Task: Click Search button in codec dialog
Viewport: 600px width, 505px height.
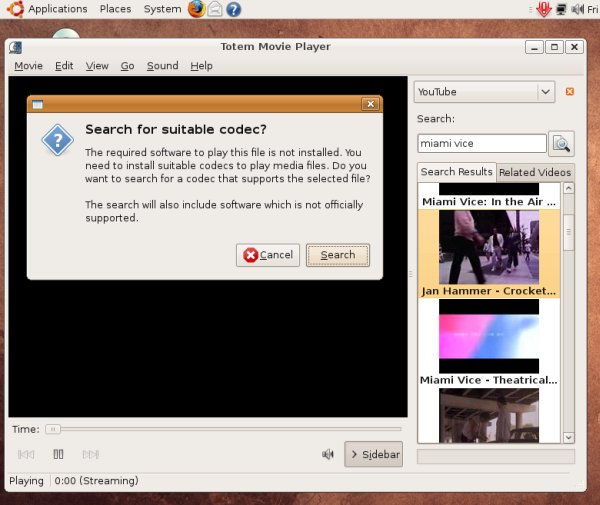Action: 338,255
